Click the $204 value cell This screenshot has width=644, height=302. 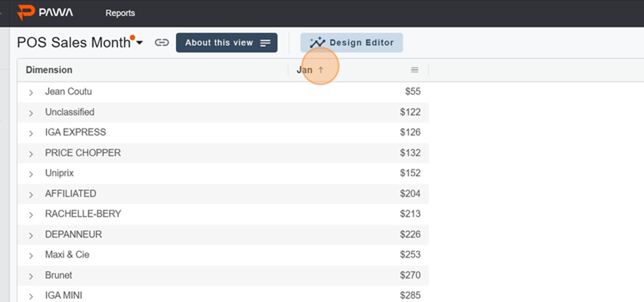coord(410,193)
